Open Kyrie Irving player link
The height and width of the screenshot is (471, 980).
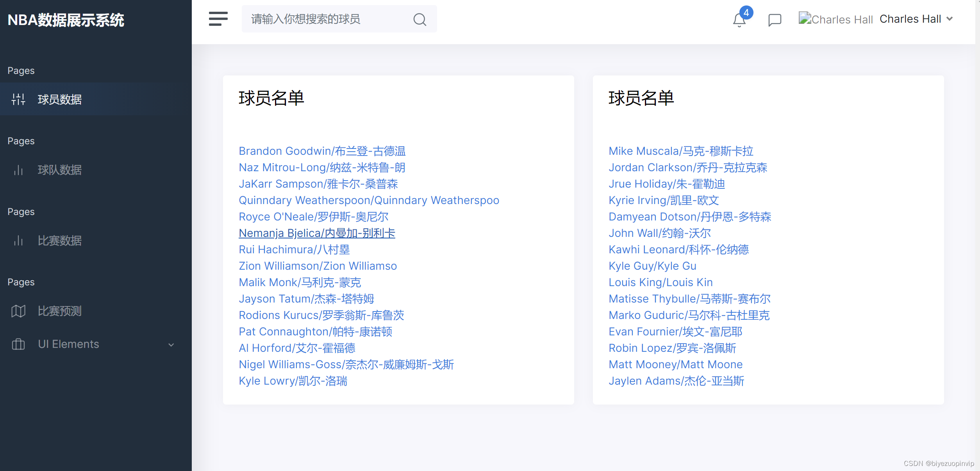point(663,200)
